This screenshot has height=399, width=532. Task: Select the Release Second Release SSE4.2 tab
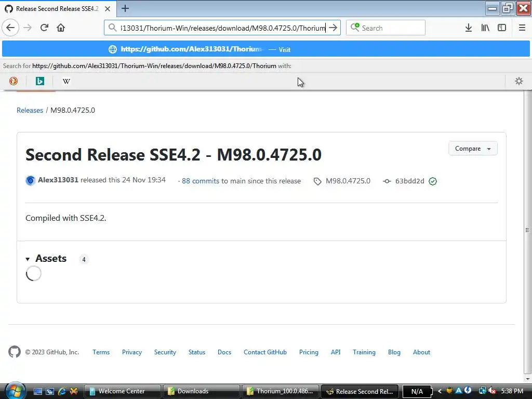58,9
